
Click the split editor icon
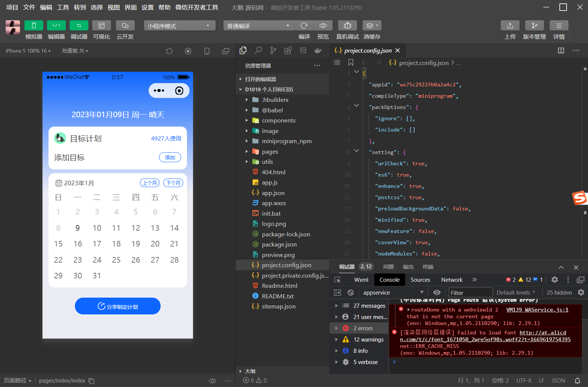pos(561,50)
